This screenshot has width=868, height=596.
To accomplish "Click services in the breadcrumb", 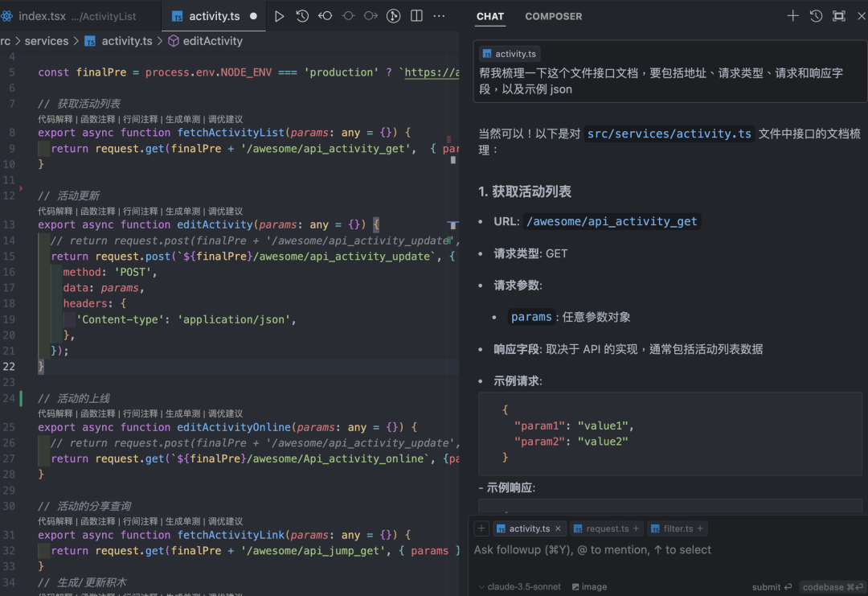I will click(x=47, y=41).
